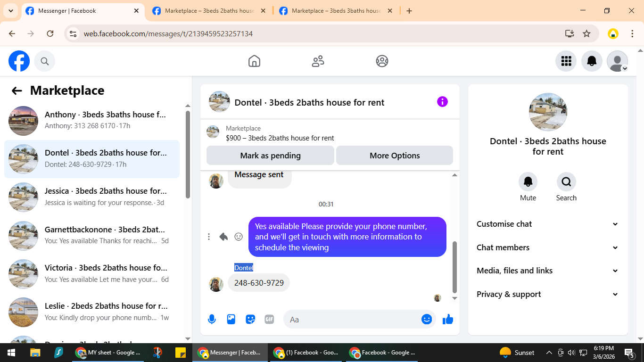
Task: Choose a GIF icon
Action: point(269,320)
